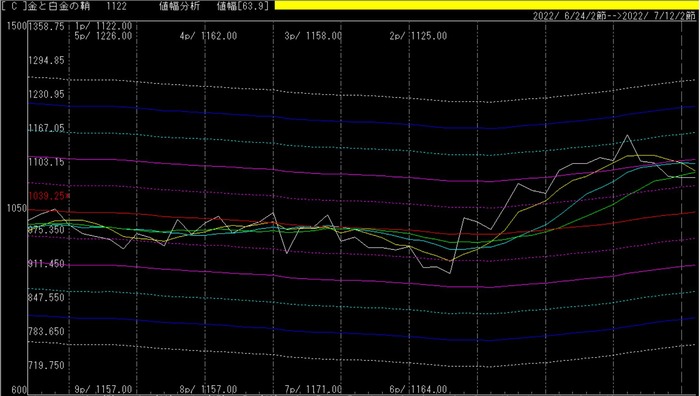Click the 2p/ 1125.00 label
The image size is (700, 396).
pos(418,36)
